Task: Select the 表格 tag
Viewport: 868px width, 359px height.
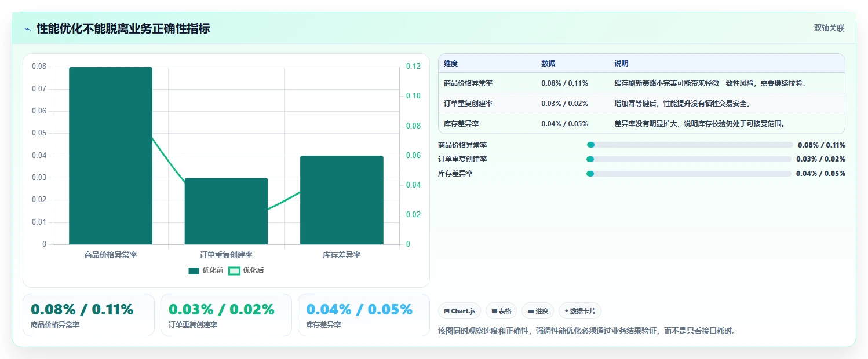Action: [x=501, y=311]
